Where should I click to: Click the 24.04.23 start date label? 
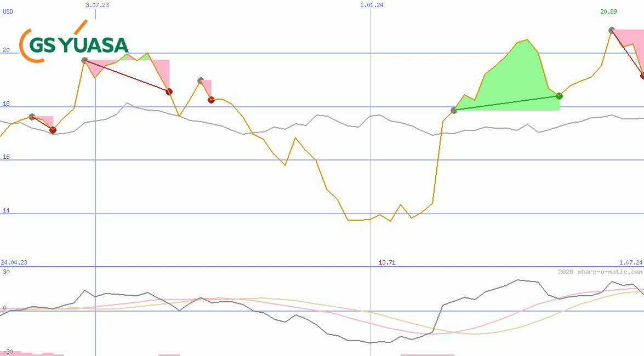click(14, 262)
